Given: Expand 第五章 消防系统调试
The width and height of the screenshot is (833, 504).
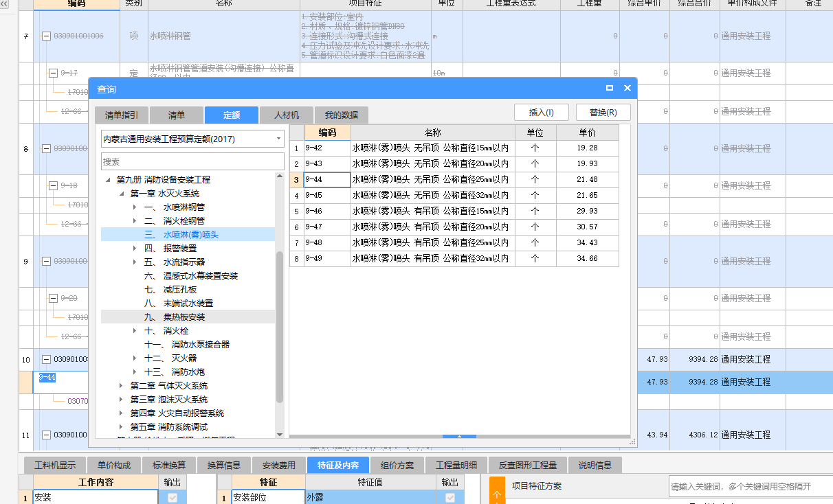Looking at the screenshot, I should point(122,427).
